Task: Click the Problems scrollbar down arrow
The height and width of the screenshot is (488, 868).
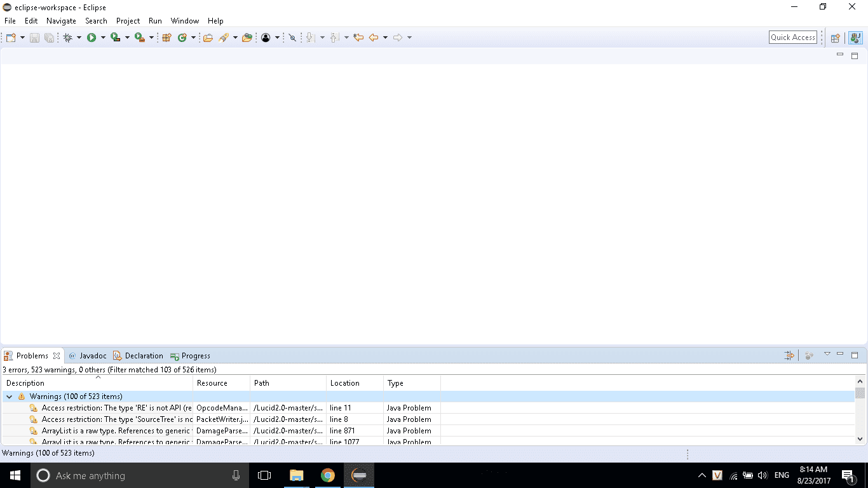Action: point(860,438)
